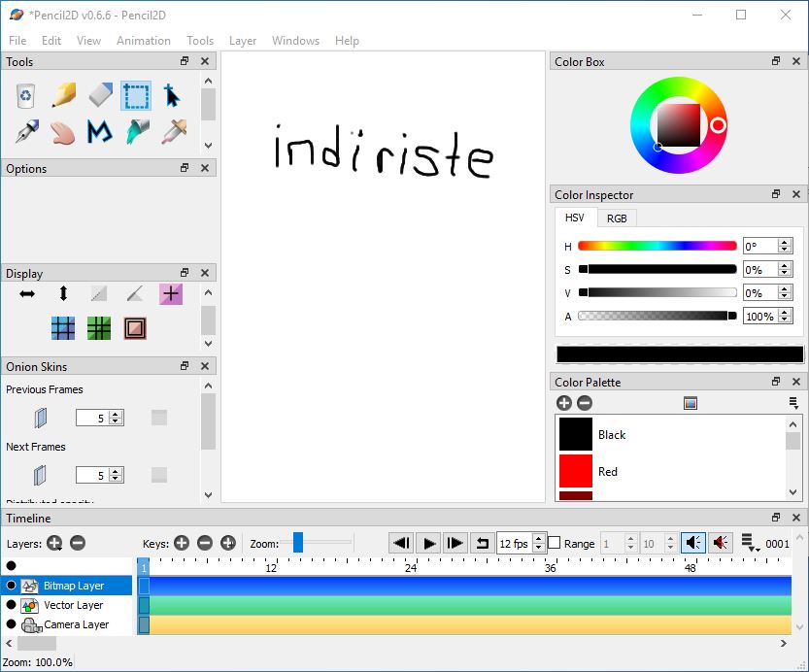Jump to the start frame
This screenshot has height=672, width=809.
coord(401,543)
